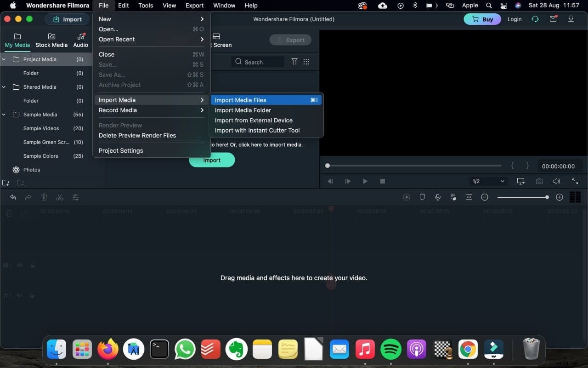This screenshot has height=368, width=588.
Task: Add a marker to the timeline
Action: (422, 197)
